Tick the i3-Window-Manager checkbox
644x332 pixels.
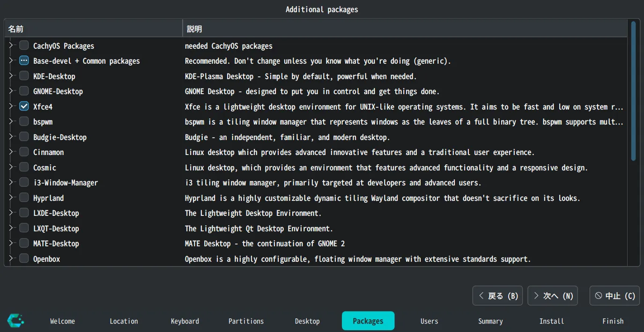[x=24, y=183]
